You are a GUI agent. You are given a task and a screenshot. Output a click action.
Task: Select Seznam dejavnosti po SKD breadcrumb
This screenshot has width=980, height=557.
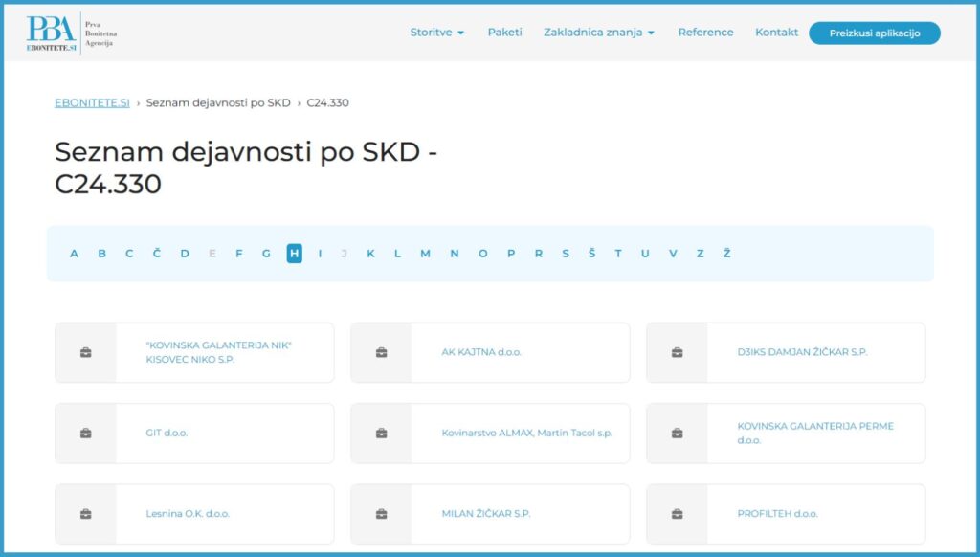[218, 102]
